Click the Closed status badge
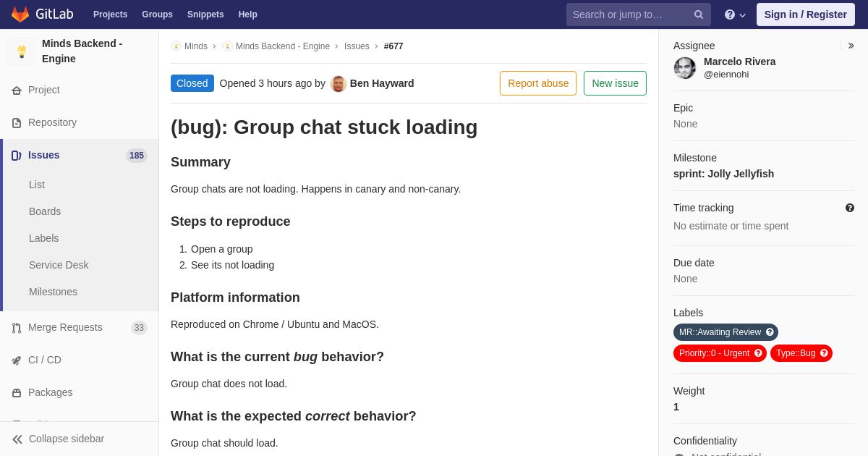Image resolution: width=868 pixels, height=456 pixels. (x=192, y=83)
